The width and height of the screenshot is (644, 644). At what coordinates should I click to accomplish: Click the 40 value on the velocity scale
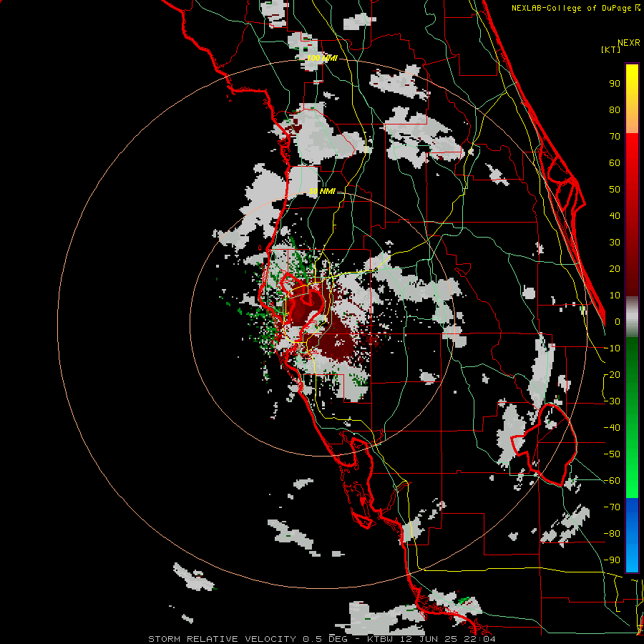pos(615,215)
